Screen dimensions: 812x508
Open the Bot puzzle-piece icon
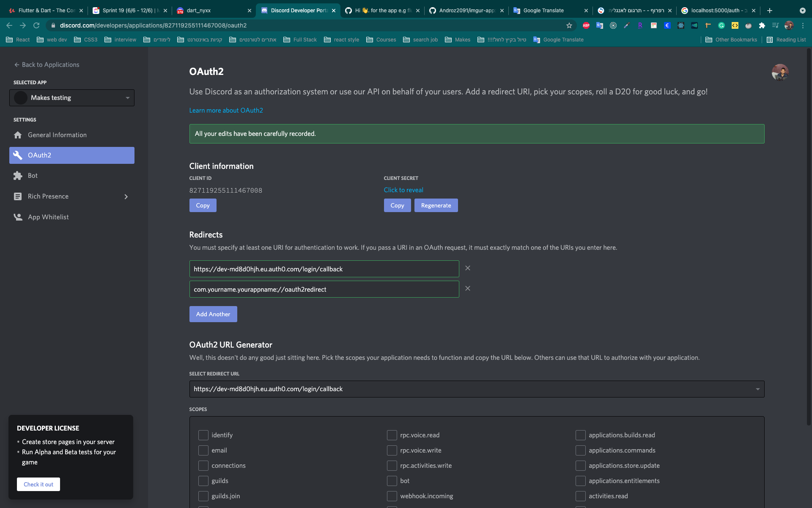pyautogui.click(x=18, y=176)
